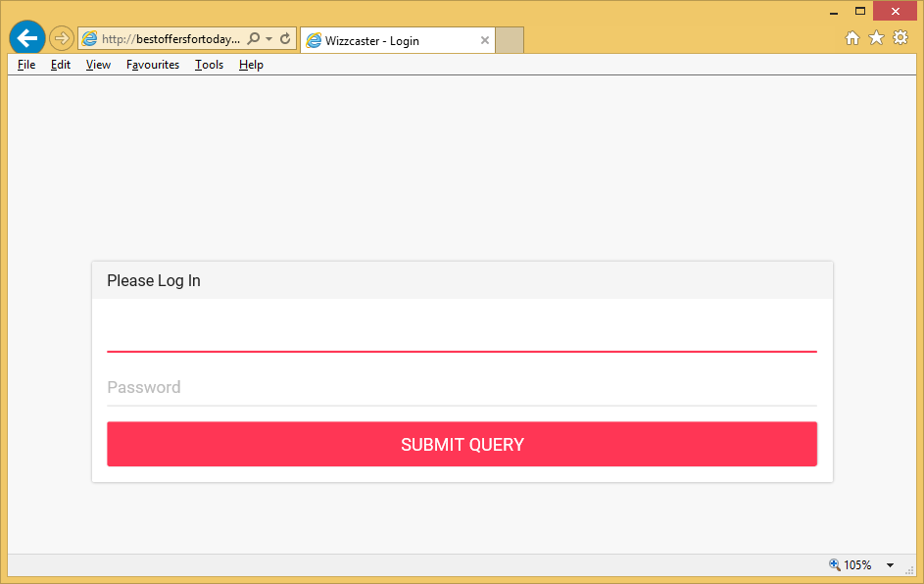Refresh the page with the reload icon
Image resolution: width=924 pixels, height=584 pixels.
coord(285,39)
